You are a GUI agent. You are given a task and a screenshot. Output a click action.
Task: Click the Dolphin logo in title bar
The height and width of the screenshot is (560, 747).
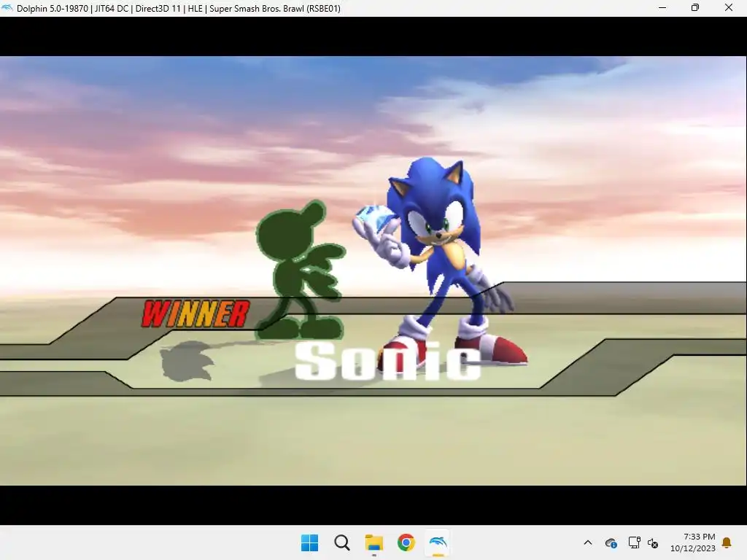7,8
